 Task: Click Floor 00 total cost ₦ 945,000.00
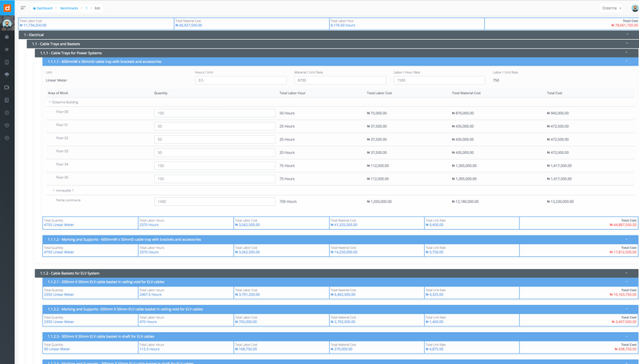tap(558, 113)
